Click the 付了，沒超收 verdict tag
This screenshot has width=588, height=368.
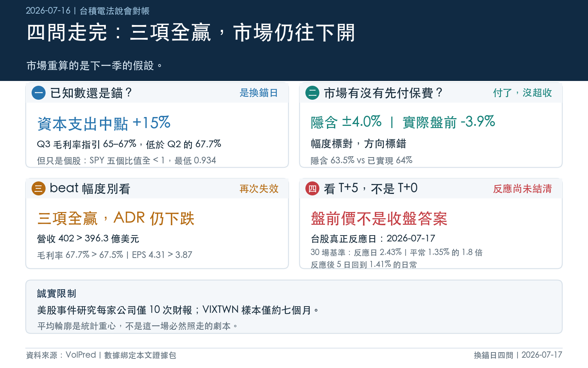point(523,93)
